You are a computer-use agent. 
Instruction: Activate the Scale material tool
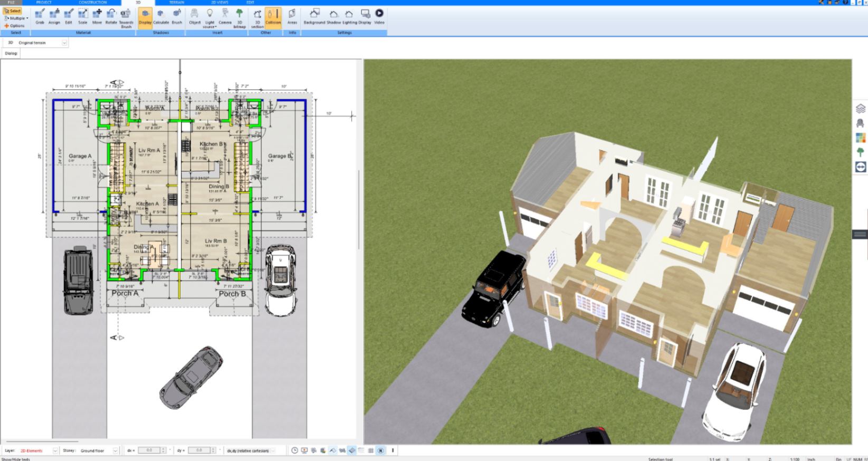83,17
